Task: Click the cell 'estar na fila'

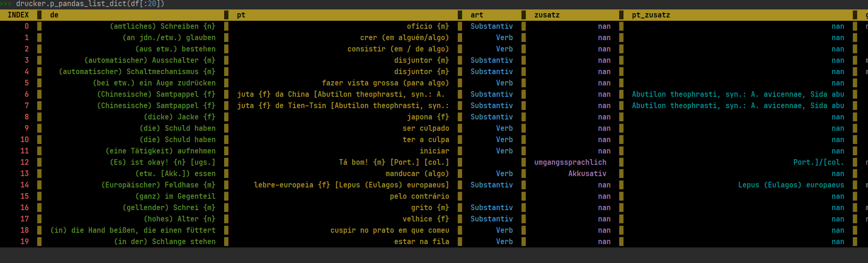Action: tap(421, 242)
